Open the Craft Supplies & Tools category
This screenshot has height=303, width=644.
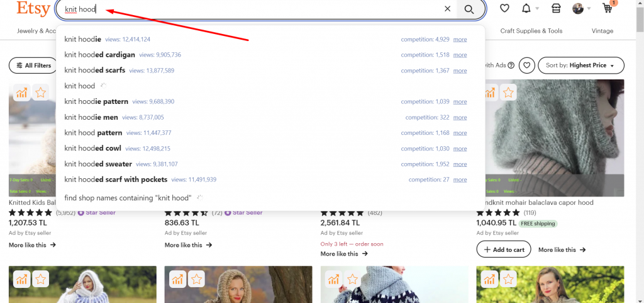click(x=531, y=31)
